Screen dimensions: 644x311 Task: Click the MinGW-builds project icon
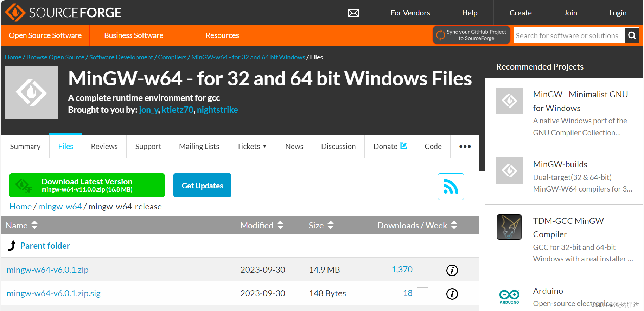point(509,171)
